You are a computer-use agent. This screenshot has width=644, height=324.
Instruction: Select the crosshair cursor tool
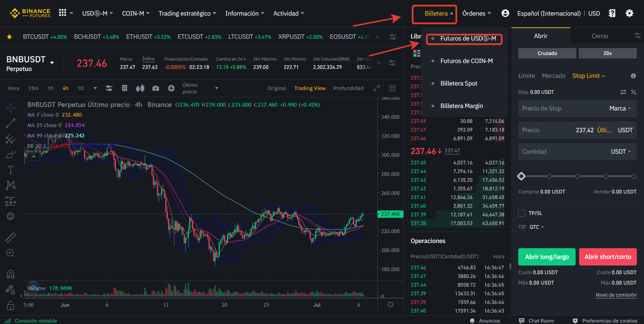11,108
